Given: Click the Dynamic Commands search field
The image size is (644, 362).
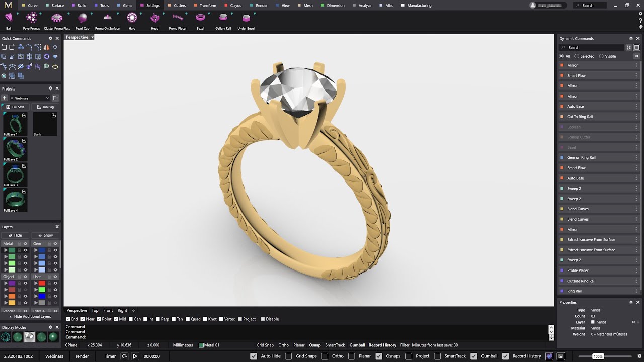Looking at the screenshot, I should click(592, 47).
